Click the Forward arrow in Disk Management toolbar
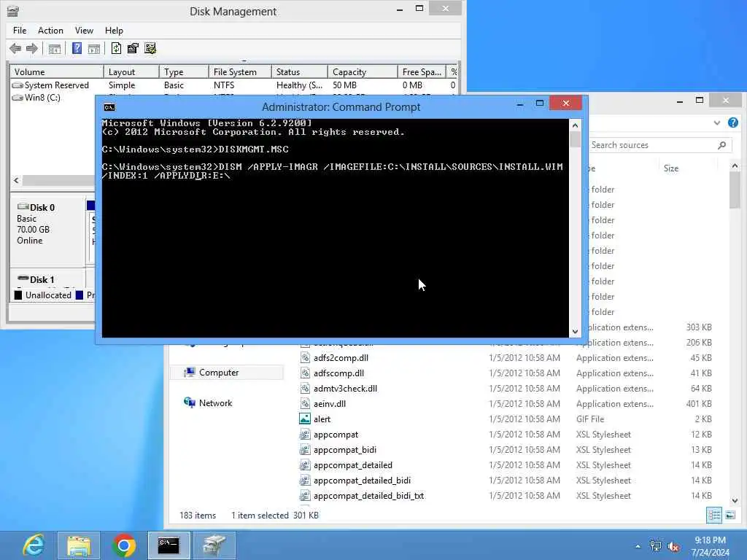 pos(32,48)
